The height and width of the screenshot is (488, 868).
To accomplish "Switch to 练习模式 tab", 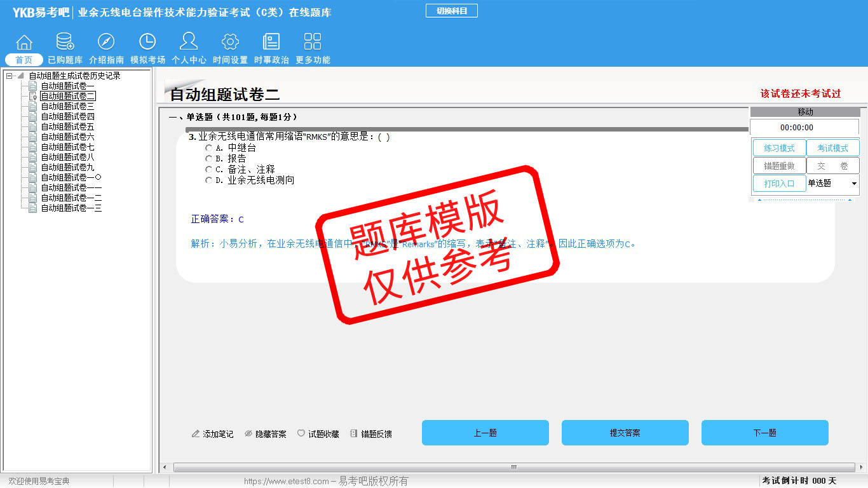I will click(x=779, y=148).
